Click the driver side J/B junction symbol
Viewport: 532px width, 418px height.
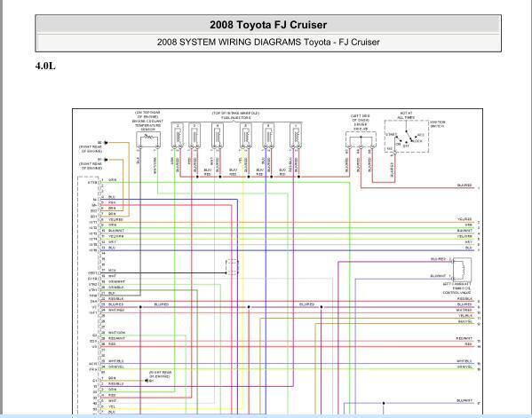pyautogui.click(x=361, y=139)
